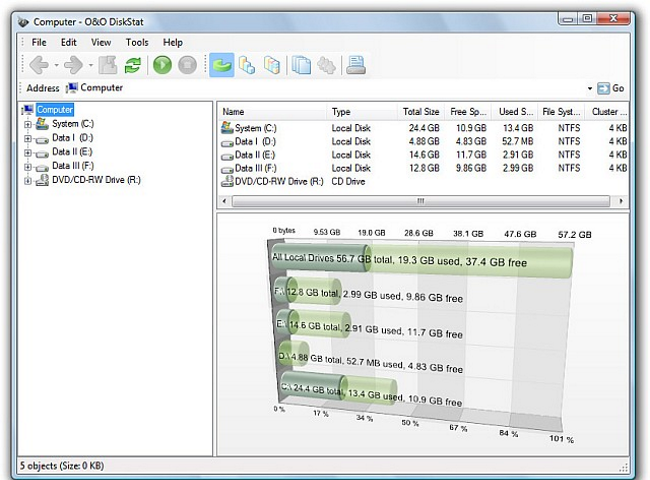Click the E:\ 14.6 GB chart bar

[x=313, y=325]
